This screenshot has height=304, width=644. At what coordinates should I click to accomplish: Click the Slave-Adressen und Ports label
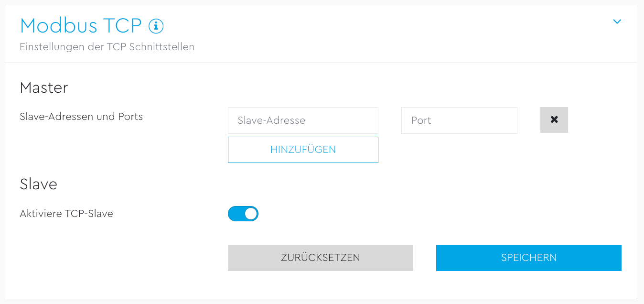(81, 117)
